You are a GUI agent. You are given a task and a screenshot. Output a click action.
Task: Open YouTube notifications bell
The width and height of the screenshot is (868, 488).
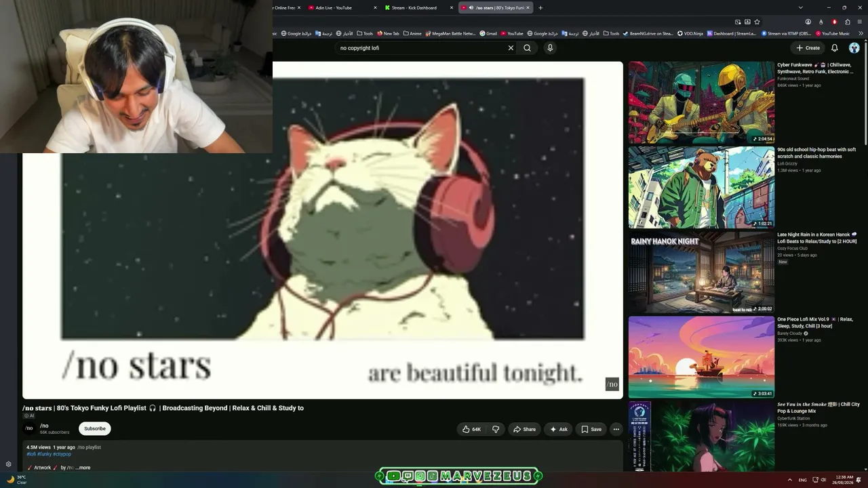(x=835, y=48)
